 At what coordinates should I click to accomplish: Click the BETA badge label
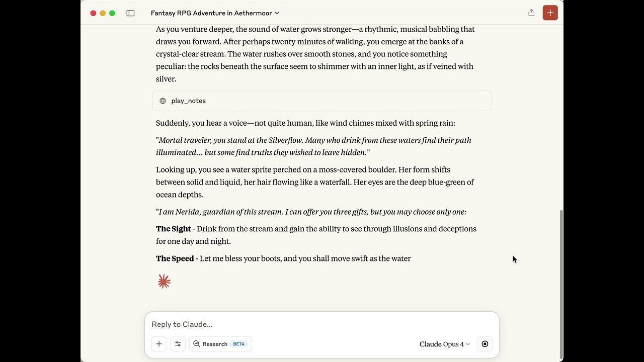tap(238, 344)
